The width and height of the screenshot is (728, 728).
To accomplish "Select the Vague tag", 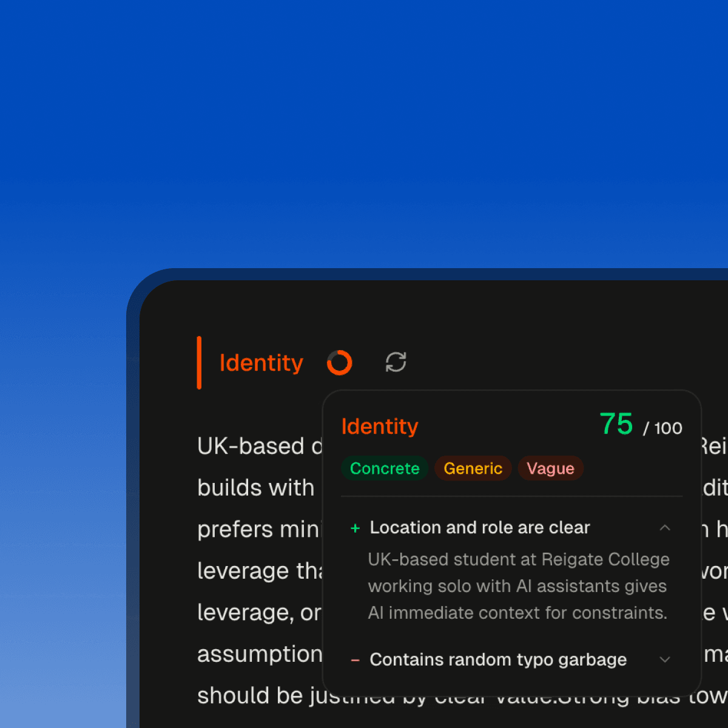I will (x=550, y=468).
